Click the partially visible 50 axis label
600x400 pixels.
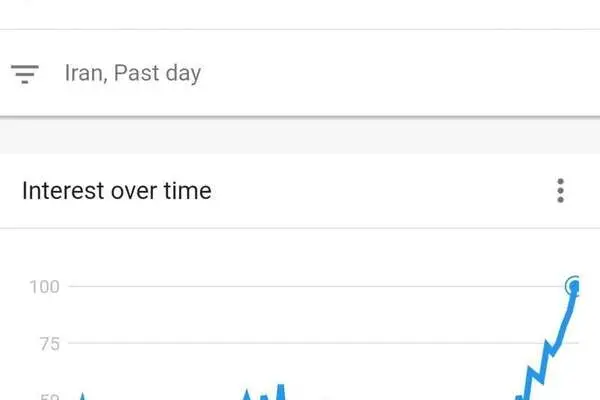coord(50,397)
